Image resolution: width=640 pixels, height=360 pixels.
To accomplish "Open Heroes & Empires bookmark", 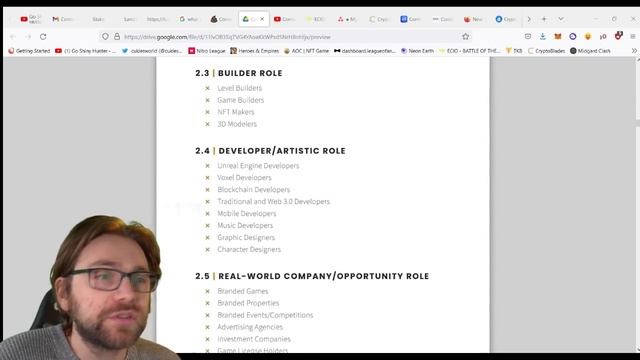I will tap(254, 51).
